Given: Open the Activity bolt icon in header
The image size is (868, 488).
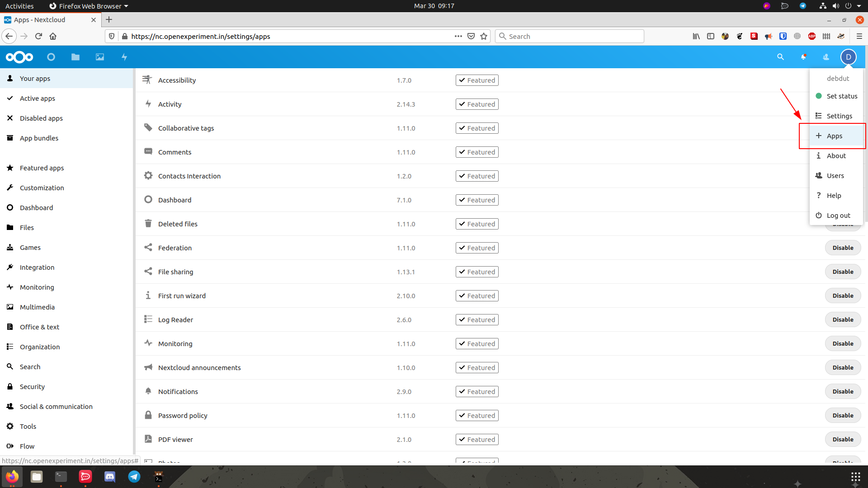Looking at the screenshot, I should (124, 57).
